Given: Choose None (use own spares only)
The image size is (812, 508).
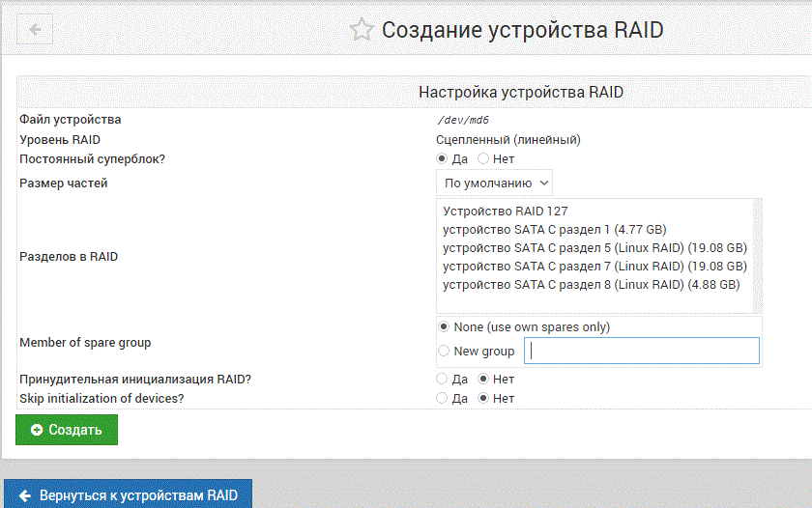Looking at the screenshot, I should [444, 327].
